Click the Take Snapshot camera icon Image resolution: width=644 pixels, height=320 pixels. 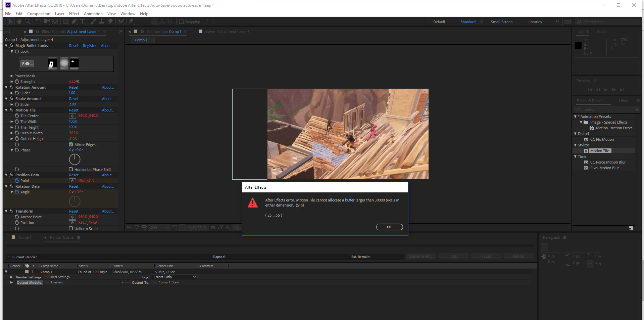point(213,227)
